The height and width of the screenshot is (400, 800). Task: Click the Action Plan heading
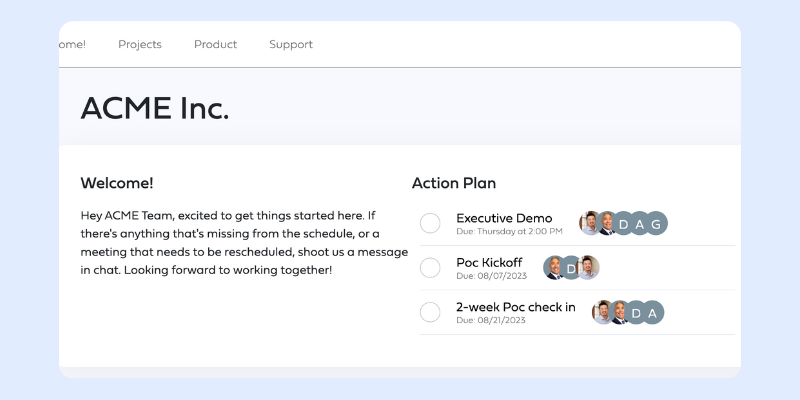454,183
